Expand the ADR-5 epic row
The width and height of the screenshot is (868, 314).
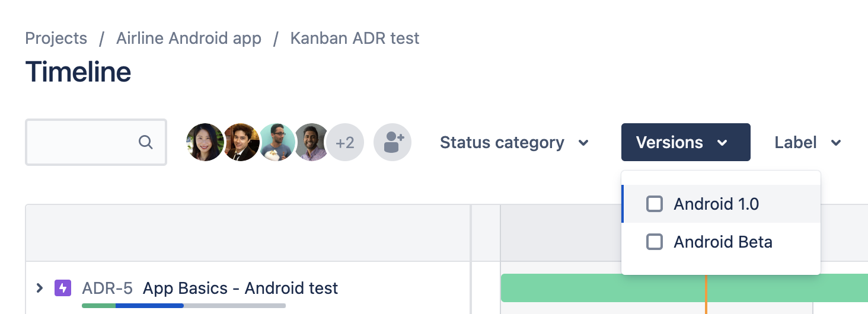(40, 289)
